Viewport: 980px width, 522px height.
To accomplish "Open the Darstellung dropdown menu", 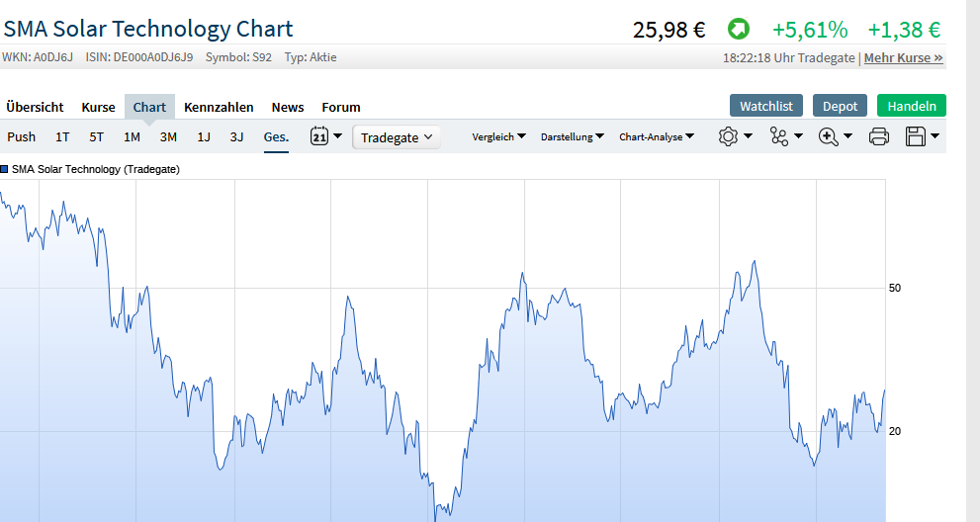I will 572,136.
